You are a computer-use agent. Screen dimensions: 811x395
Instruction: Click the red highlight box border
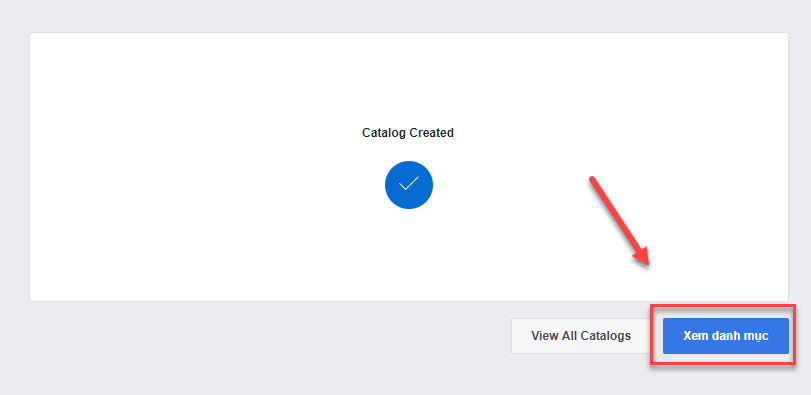723,306
